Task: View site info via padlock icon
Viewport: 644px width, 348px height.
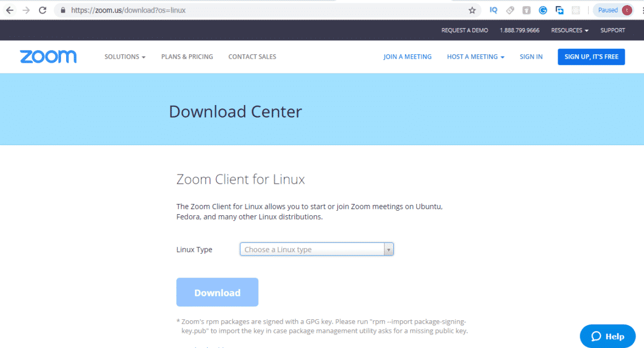Action: pyautogui.click(x=63, y=10)
